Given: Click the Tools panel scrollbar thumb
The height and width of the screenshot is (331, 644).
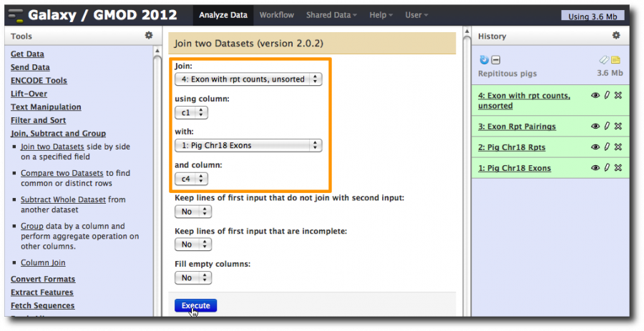Looking at the screenshot, I should (x=157, y=184).
